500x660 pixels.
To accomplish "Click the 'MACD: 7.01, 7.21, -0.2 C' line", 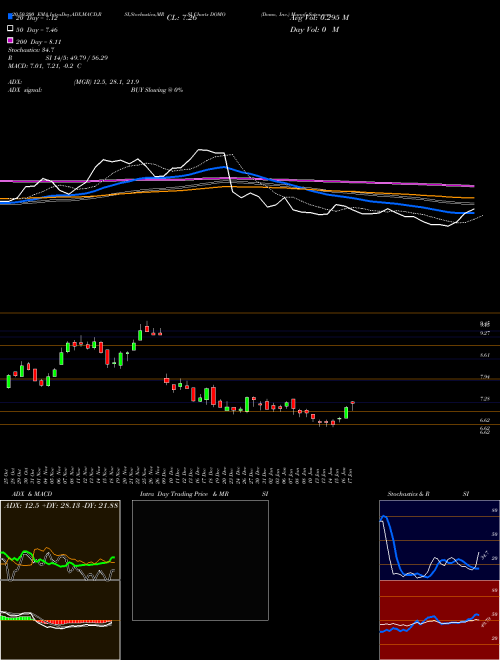I will (45, 66).
